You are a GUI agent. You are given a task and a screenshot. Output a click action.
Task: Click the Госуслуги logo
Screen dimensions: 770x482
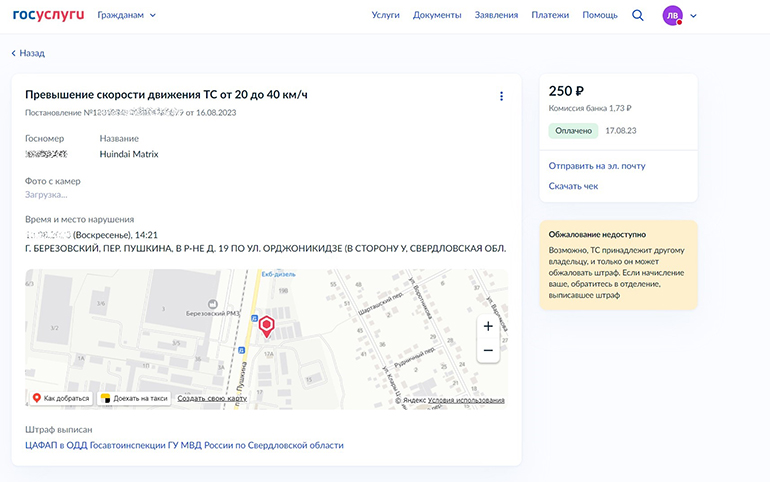click(48, 15)
